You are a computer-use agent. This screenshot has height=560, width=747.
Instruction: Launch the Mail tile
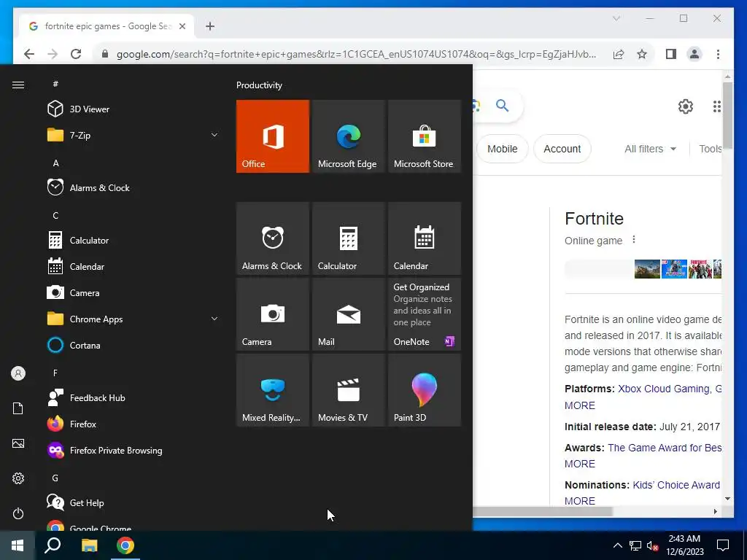tap(348, 314)
